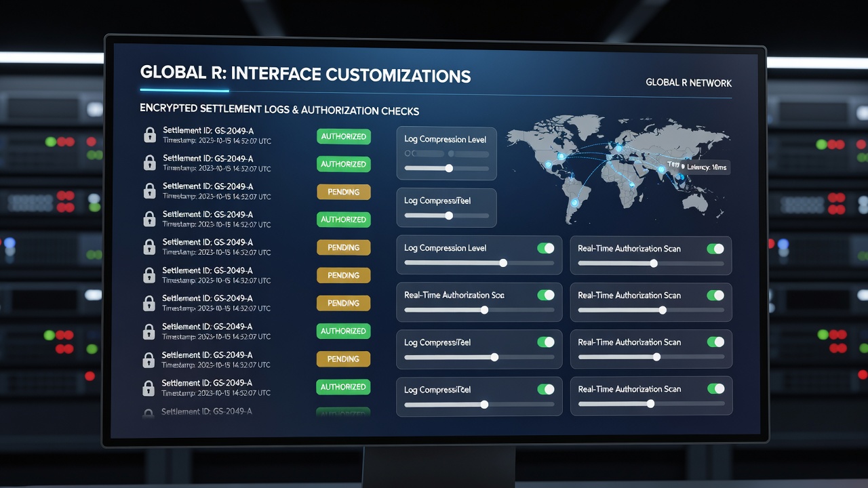Click lock icon of the tenth settlement row

[149, 388]
